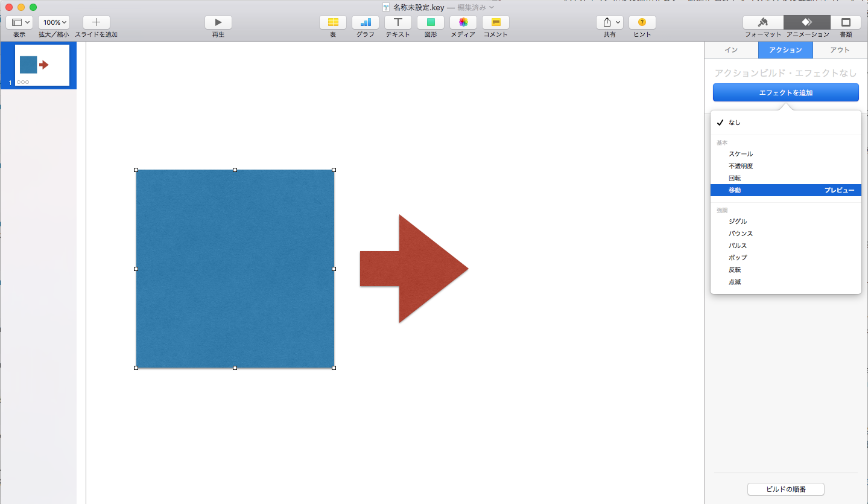This screenshot has width=868, height=504.
Task: Insert a text box with テキスト icon
Action: (x=398, y=22)
